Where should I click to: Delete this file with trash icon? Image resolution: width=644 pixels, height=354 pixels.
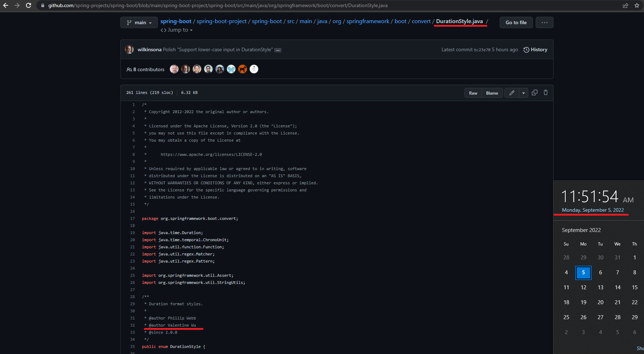pyautogui.click(x=546, y=93)
